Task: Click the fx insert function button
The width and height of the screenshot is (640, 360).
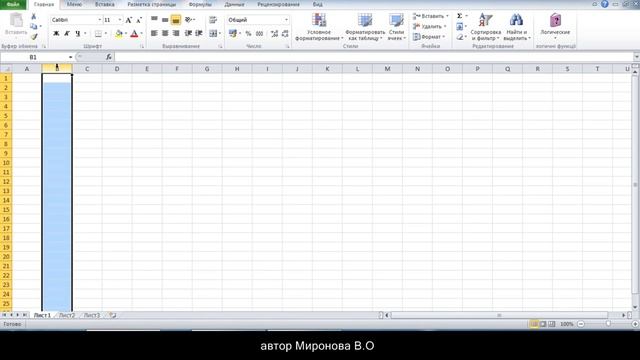Action: (x=109, y=57)
